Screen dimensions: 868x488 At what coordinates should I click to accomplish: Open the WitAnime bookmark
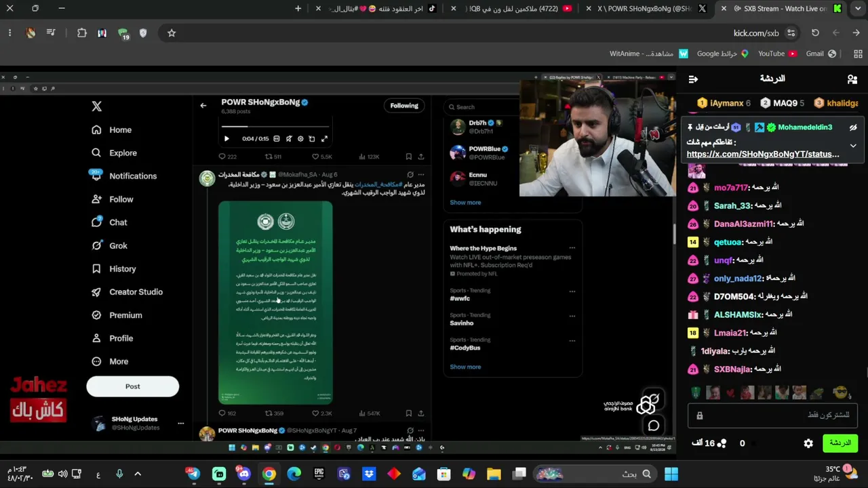[x=649, y=54]
